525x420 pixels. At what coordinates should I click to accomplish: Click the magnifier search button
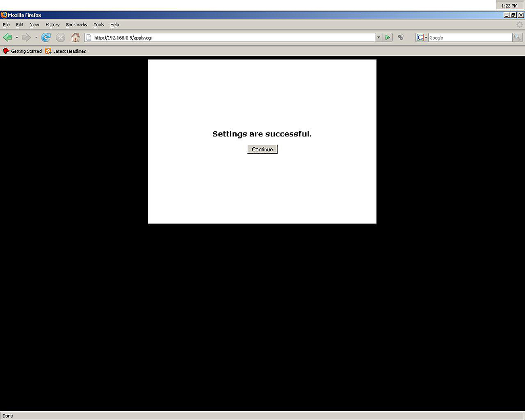pyautogui.click(x=517, y=37)
